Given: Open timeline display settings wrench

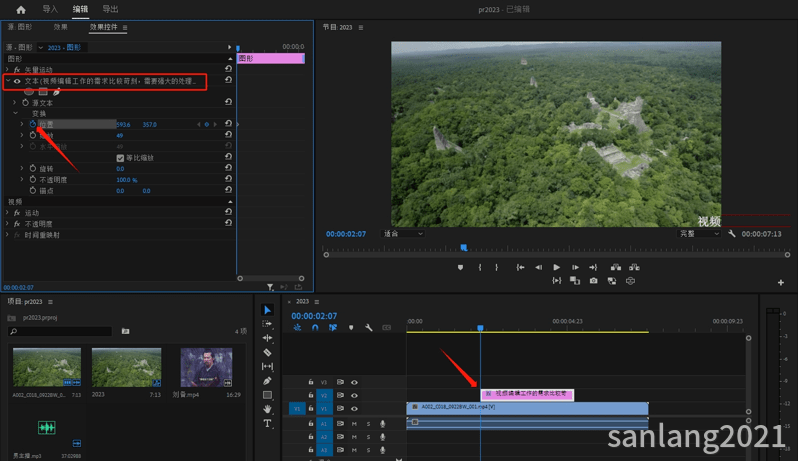Looking at the screenshot, I should (368, 328).
